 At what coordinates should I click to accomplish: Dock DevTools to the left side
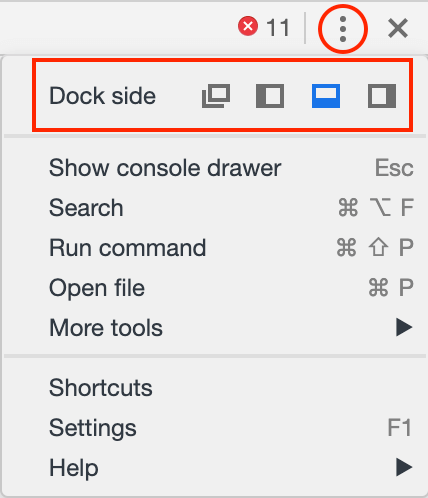270,96
